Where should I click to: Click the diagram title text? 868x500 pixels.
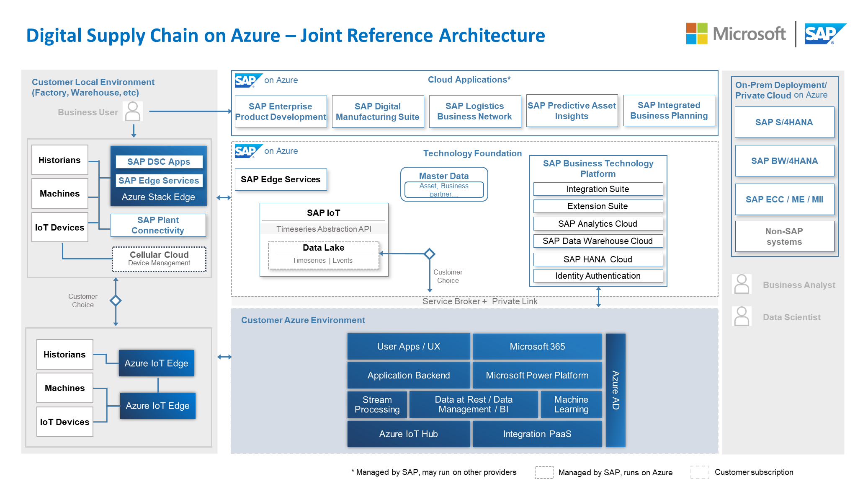click(x=286, y=35)
